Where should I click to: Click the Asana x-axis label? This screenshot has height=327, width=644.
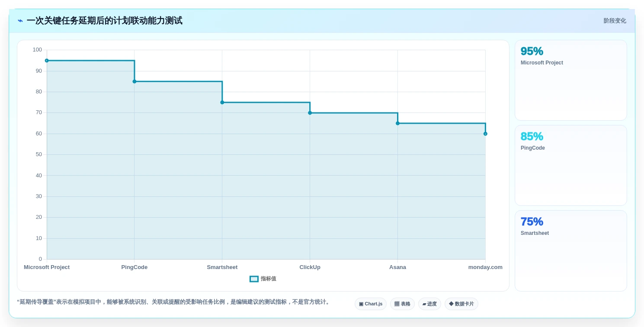[397, 267]
